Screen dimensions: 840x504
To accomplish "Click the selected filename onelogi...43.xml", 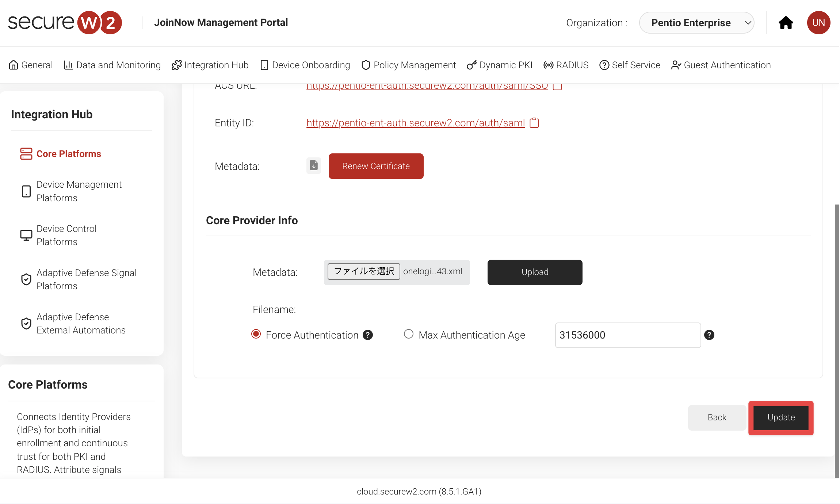I will (433, 271).
